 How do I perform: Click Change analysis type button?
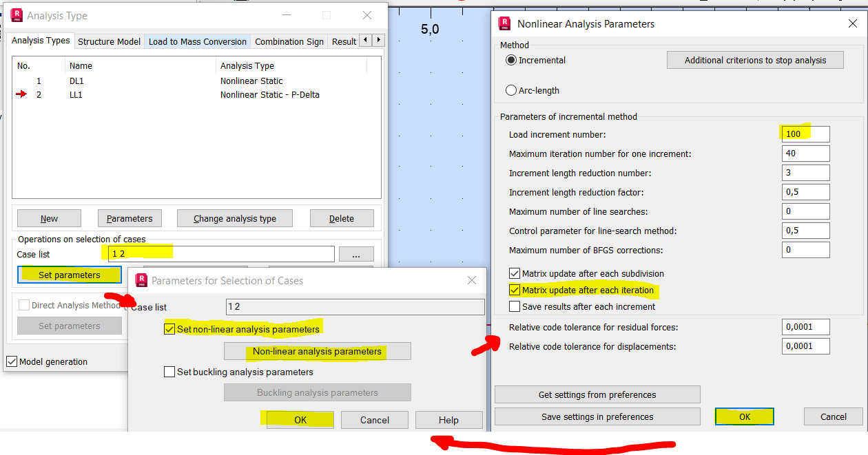[x=234, y=218]
